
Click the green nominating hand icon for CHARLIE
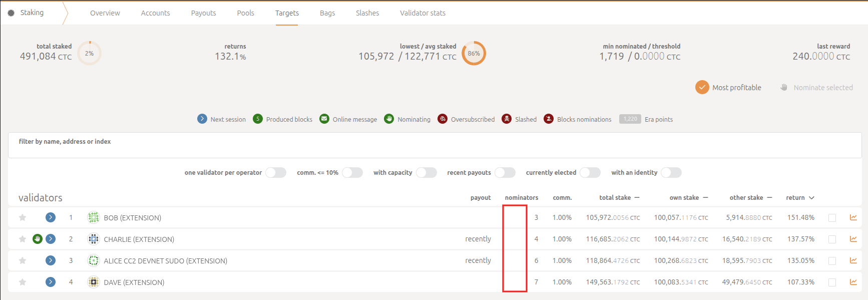click(x=38, y=239)
